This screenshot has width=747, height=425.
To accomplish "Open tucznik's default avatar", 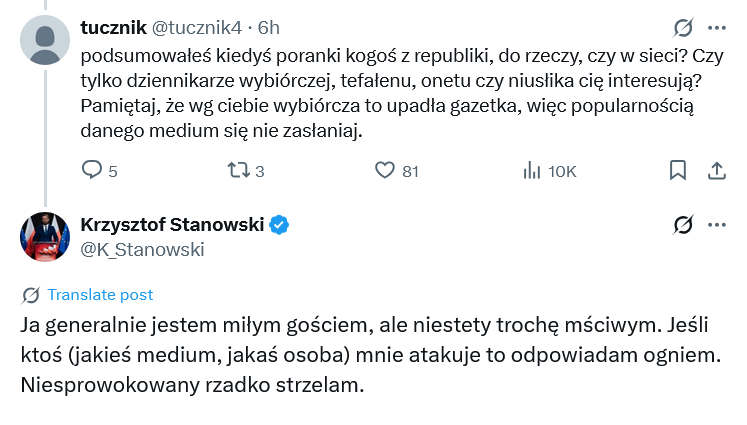I will [45, 43].
